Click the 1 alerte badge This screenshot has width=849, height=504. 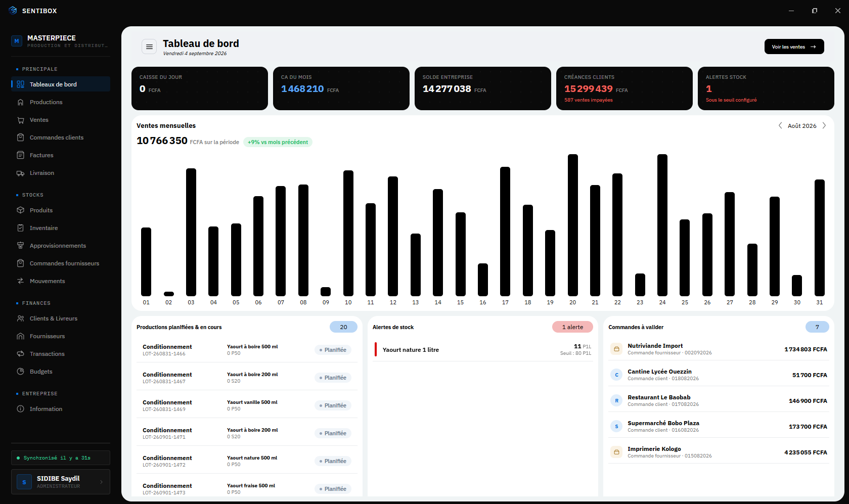[x=572, y=327]
